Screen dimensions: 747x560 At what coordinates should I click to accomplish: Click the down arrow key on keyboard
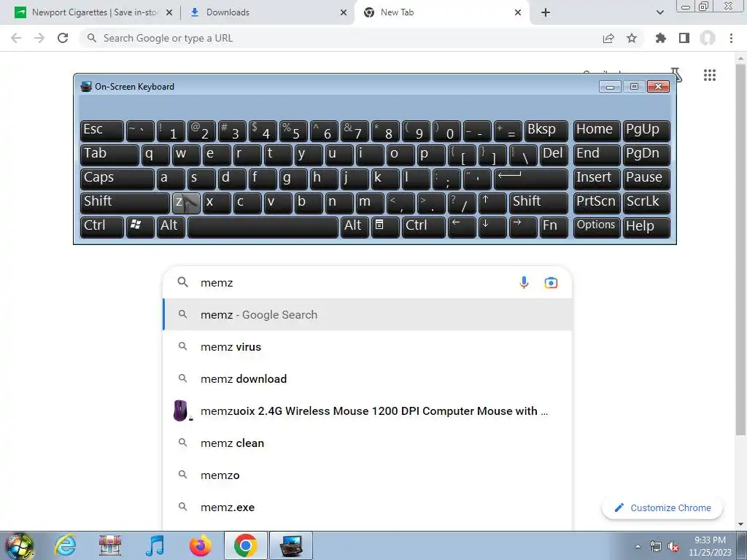492,227
